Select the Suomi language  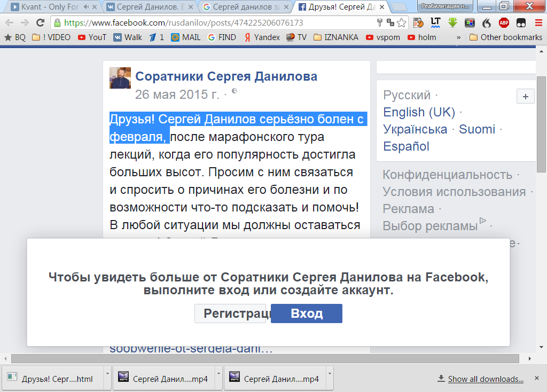point(477,129)
